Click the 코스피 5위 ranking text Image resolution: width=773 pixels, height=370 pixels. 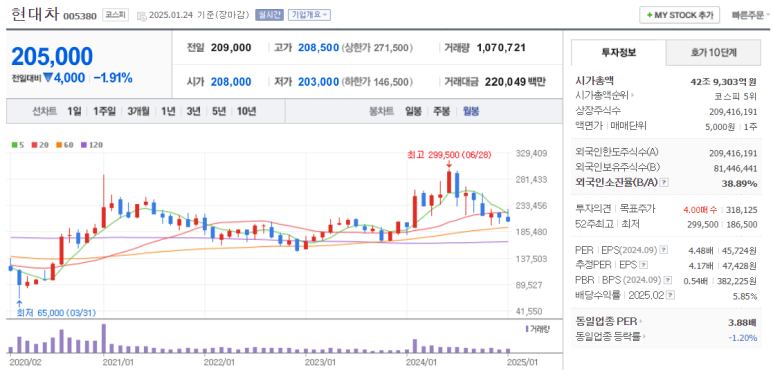735,96
